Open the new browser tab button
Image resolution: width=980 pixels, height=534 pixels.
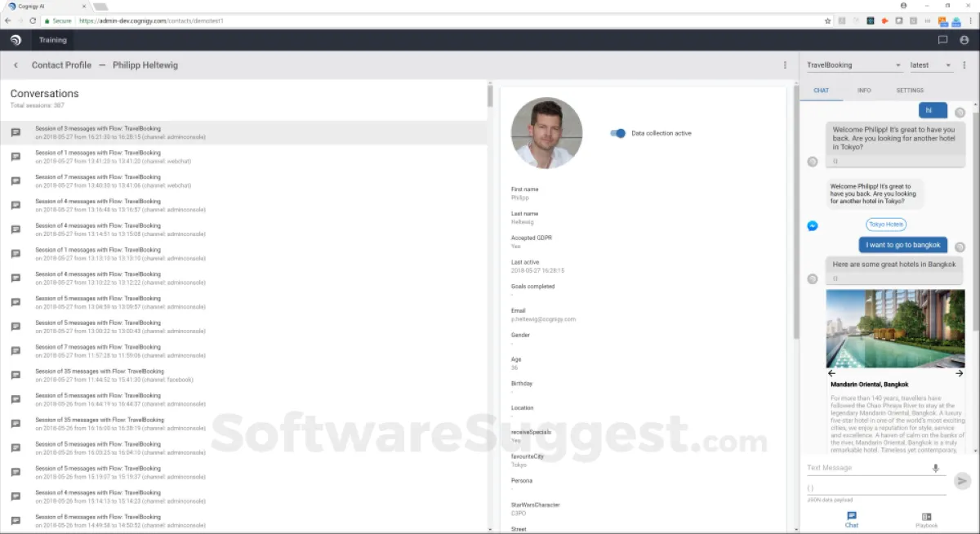pyautogui.click(x=100, y=7)
